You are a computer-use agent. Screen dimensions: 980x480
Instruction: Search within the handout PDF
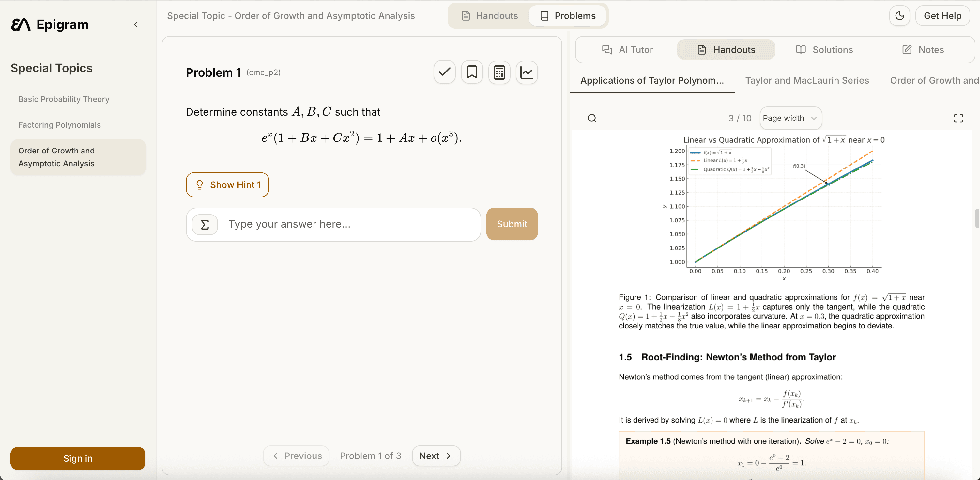coord(592,119)
